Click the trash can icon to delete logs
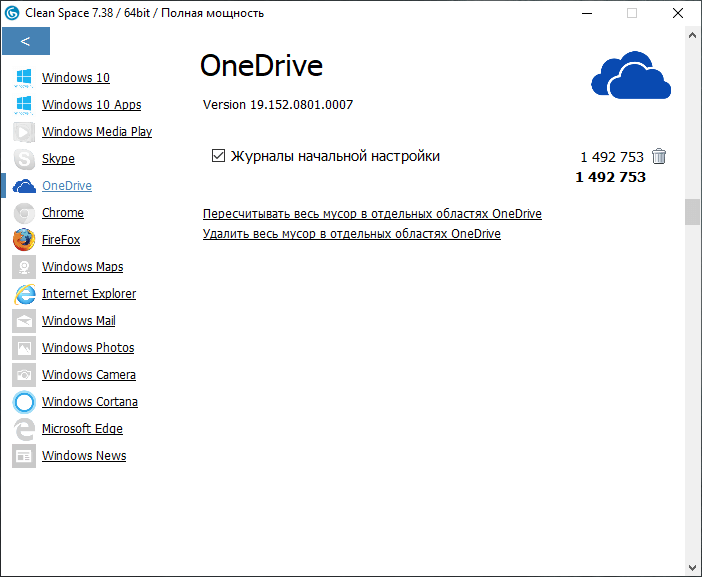The image size is (702, 577). pyautogui.click(x=659, y=156)
